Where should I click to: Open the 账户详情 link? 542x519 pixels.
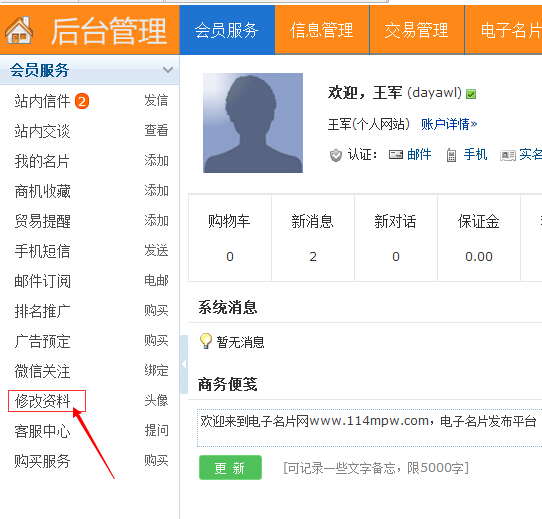[449, 124]
